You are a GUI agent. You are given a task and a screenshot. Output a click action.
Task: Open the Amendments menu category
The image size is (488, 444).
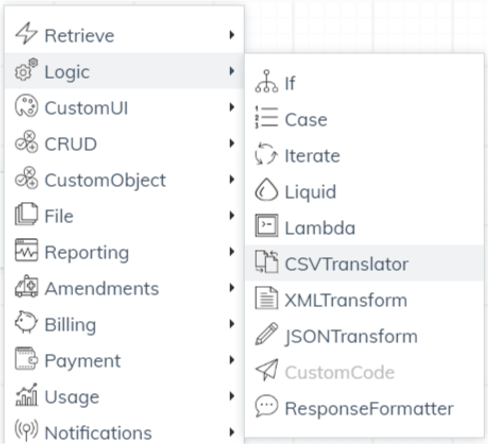pos(125,288)
